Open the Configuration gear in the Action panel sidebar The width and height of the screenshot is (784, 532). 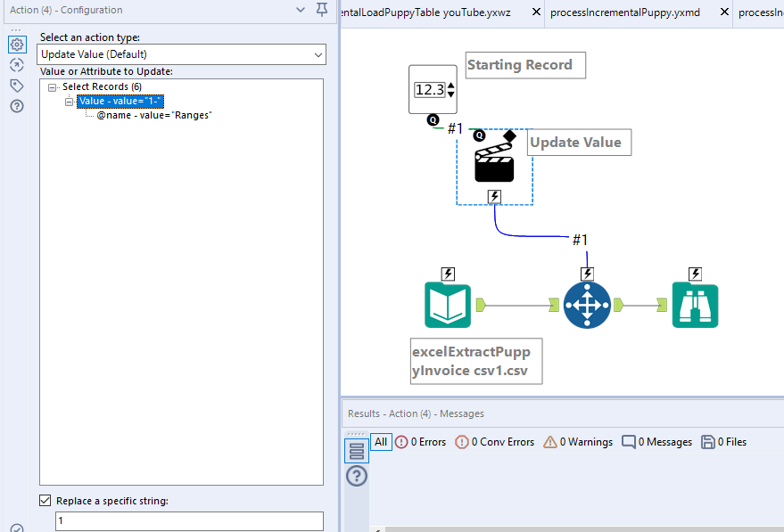pos(17,44)
